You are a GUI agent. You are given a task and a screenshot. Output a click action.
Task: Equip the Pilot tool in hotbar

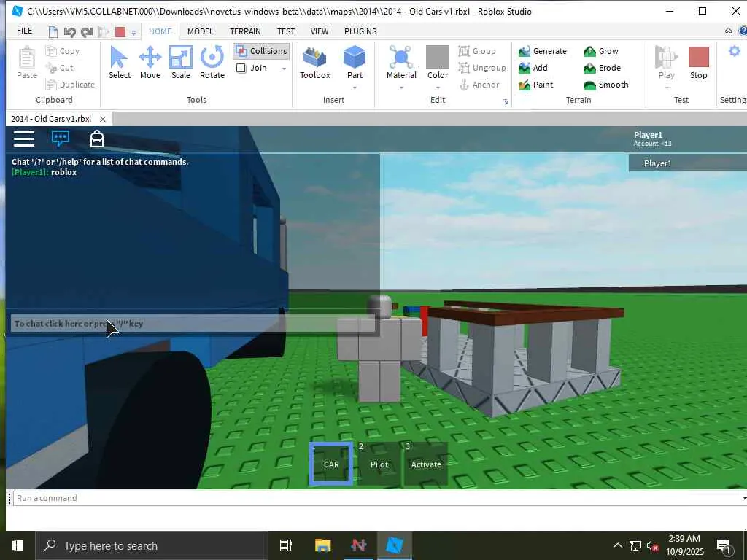pyautogui.click(x=379, y=464)
